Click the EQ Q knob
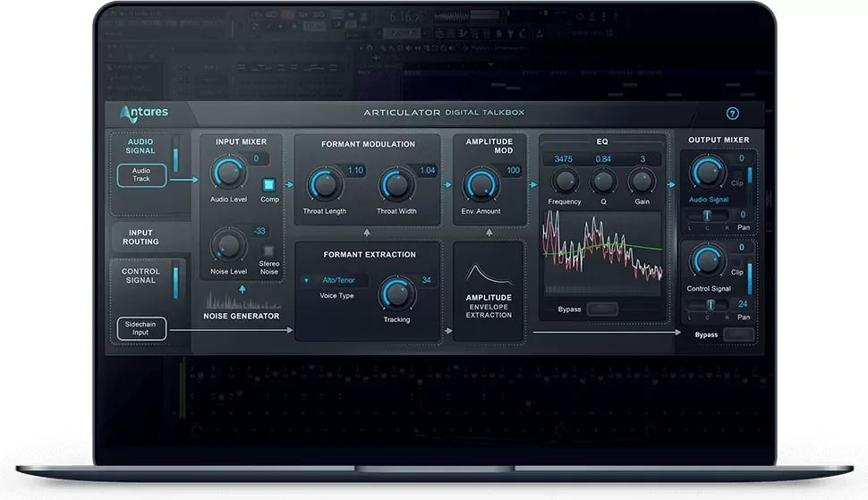868x500 pixels. (x=603, y=181)
